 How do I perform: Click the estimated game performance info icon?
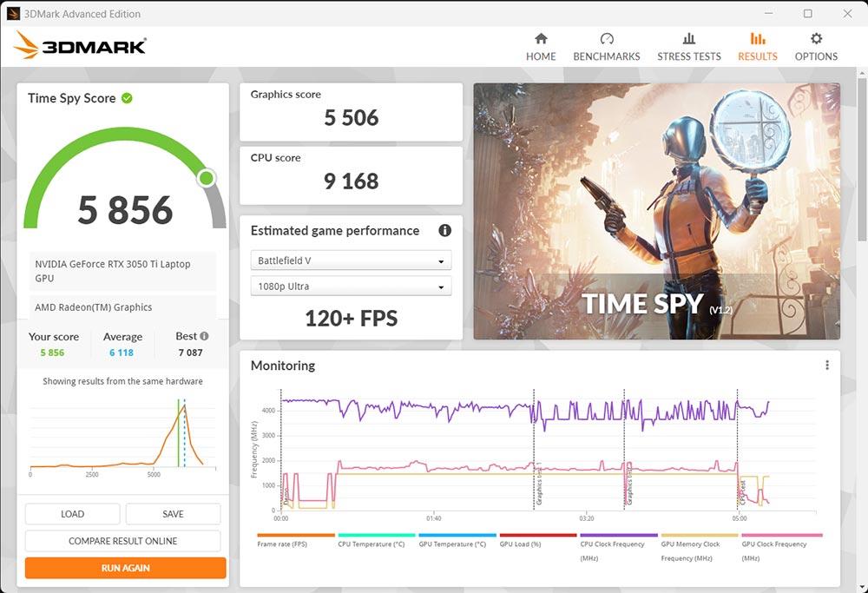click(x=445, y=231)
